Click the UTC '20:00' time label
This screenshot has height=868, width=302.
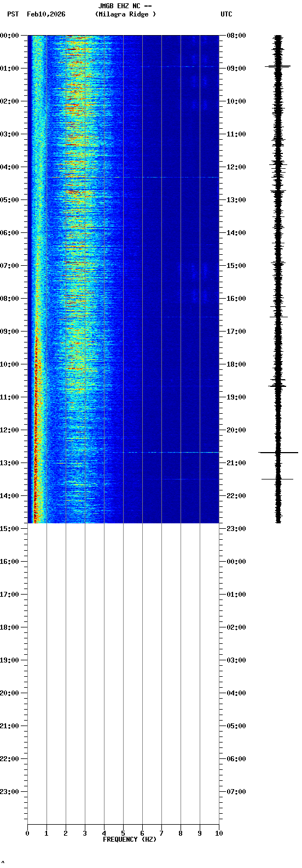236,430
